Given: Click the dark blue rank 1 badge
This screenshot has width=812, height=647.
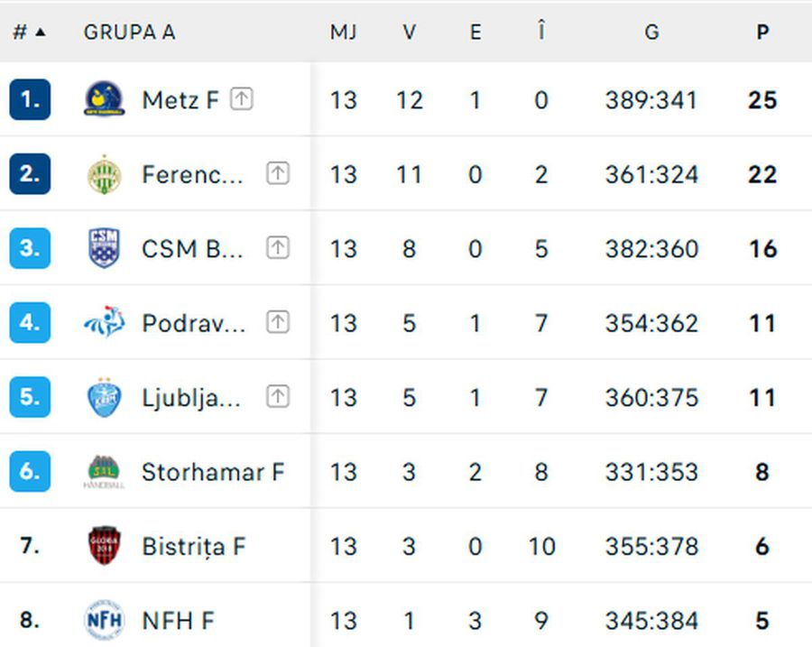Looking at the screenshot, I should point(30,99).
